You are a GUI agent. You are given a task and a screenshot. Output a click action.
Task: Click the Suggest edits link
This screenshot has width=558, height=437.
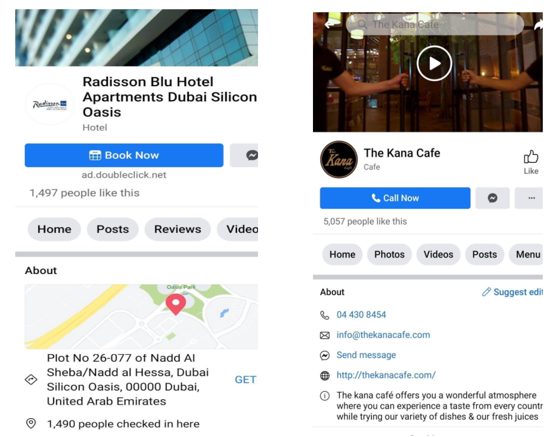[512, 292]
